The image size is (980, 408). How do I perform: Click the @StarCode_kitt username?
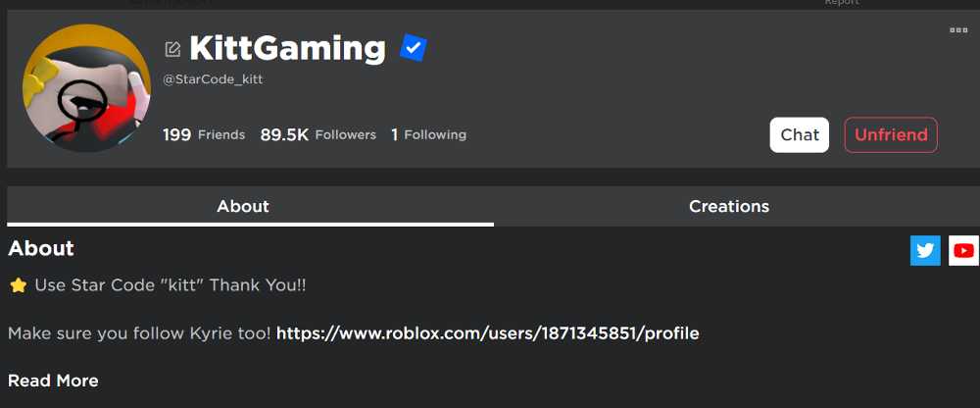(x=213, y=79)
